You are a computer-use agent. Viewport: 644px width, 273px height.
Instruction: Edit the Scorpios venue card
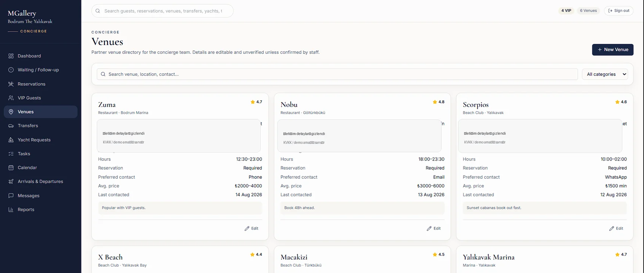[616, 228]
